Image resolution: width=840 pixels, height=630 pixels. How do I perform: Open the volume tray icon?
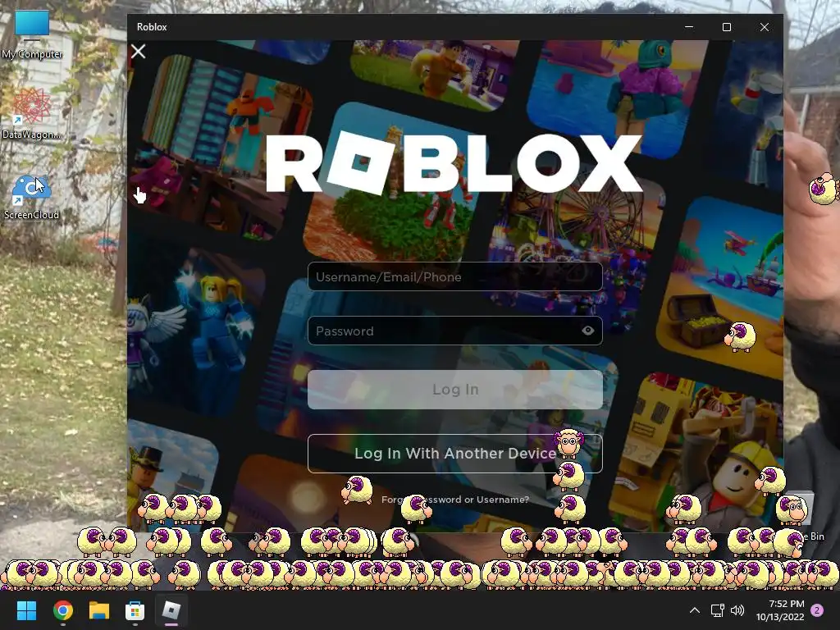[x=737, y=610]
